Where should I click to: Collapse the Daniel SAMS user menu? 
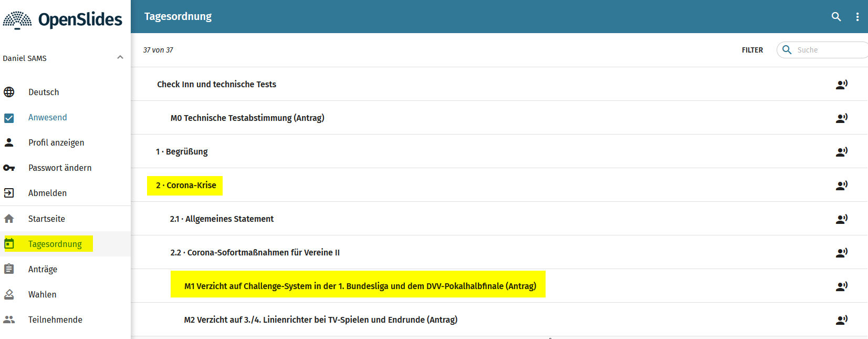click(120, 58)
